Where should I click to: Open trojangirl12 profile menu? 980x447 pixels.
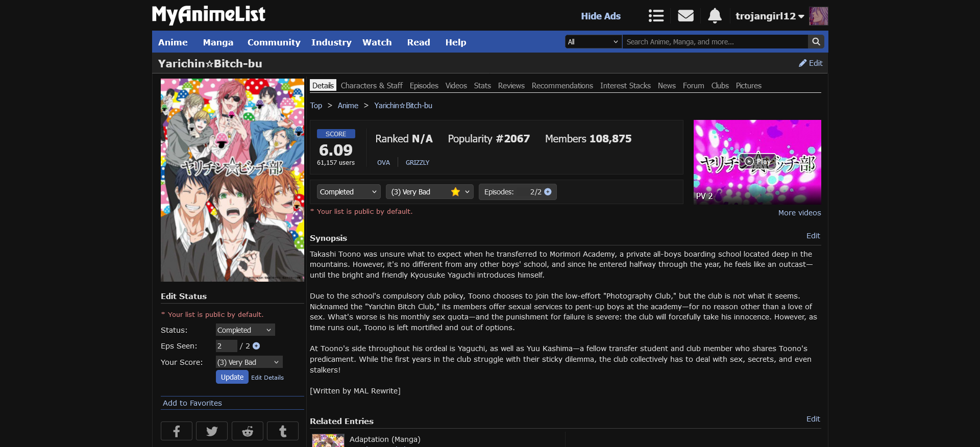(x=769, y=16)
